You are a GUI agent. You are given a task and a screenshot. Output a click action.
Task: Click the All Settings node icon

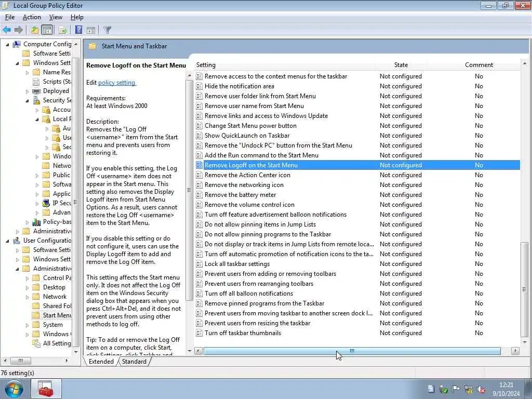[36, 343]
